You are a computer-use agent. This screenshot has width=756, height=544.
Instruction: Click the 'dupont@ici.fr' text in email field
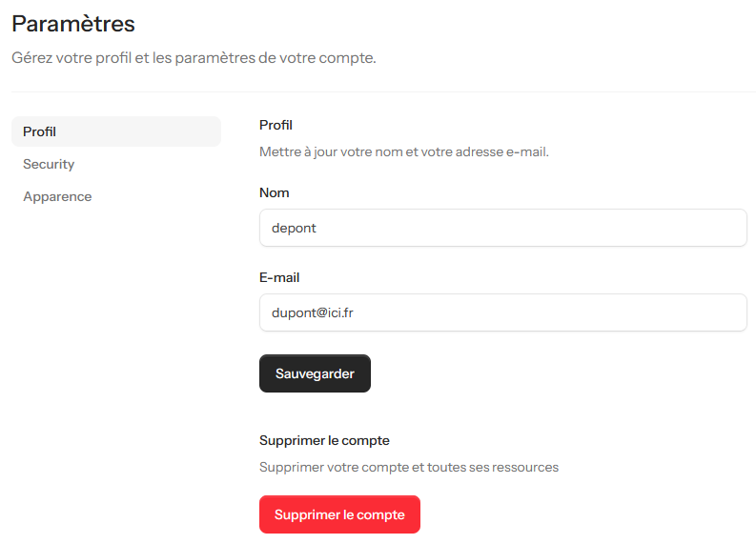pos(312,312)
